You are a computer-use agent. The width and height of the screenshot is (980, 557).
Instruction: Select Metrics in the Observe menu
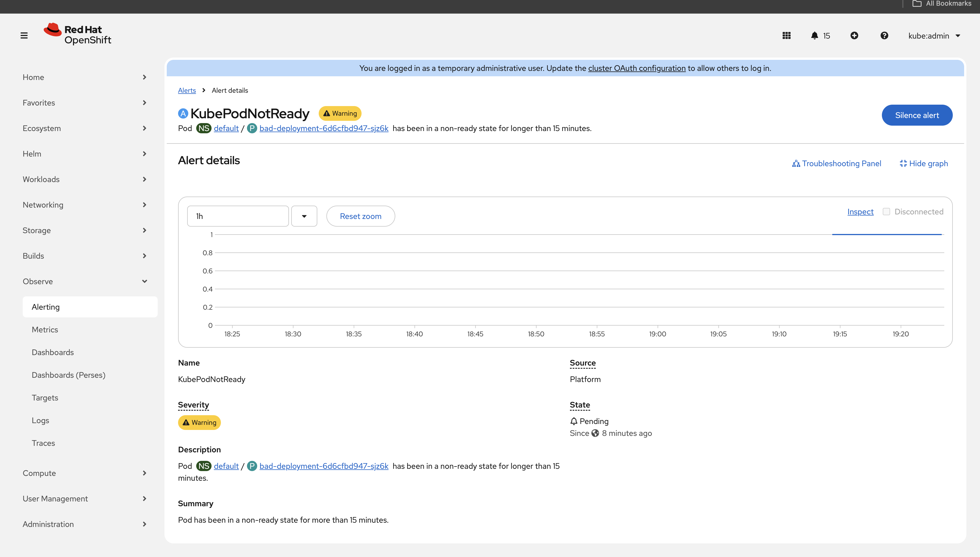(x=45, y=329)
